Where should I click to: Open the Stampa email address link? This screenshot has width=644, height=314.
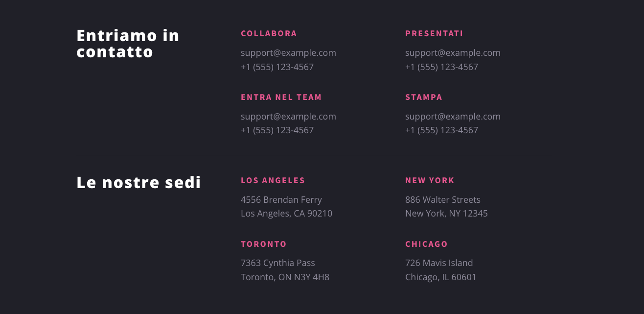pos(453,117)
